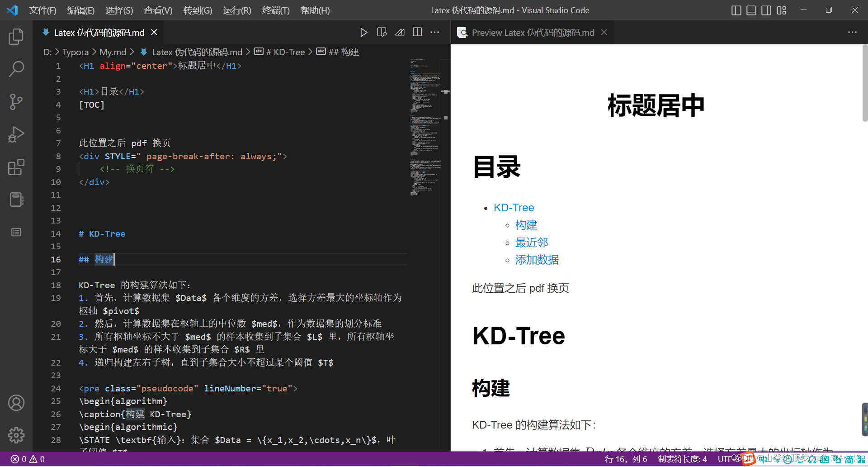Click the '此位置之后 pdf 换页' text in the preview

[x=520, y=288]
